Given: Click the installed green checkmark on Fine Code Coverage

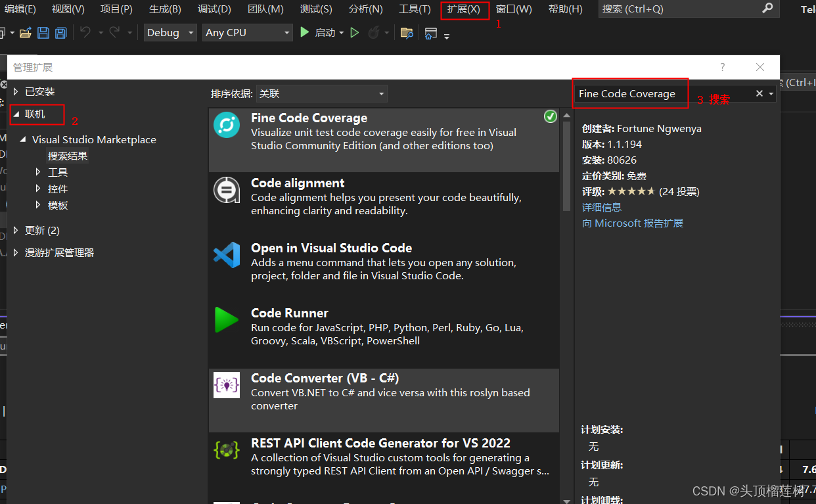Looking at the screenshot, I should coord(551,116).
